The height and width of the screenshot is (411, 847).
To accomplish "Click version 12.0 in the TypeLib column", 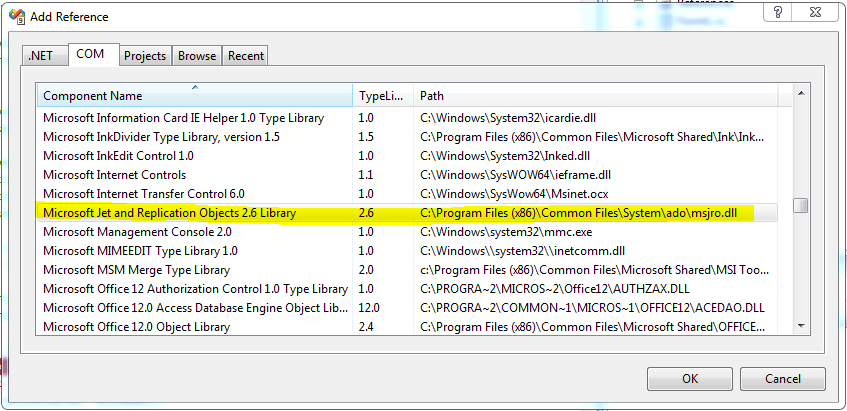I will [369, 308].
